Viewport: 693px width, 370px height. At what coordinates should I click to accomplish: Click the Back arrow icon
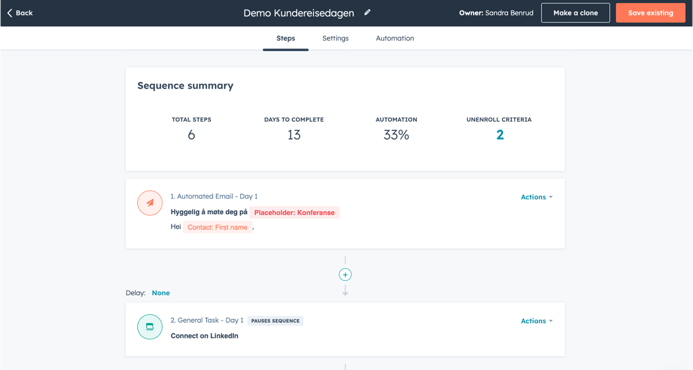pos(9,13)
